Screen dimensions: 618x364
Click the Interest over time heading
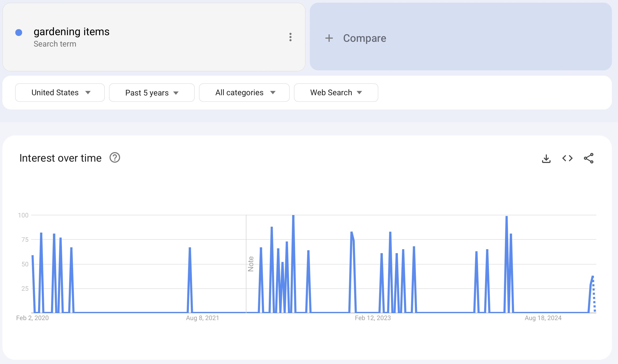click(x=60, y=158)
